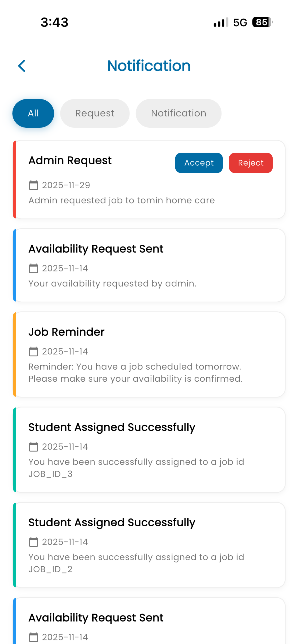Switch to the Notification filter tab
The height and width of the screenshot is (644, 298).
179,114
